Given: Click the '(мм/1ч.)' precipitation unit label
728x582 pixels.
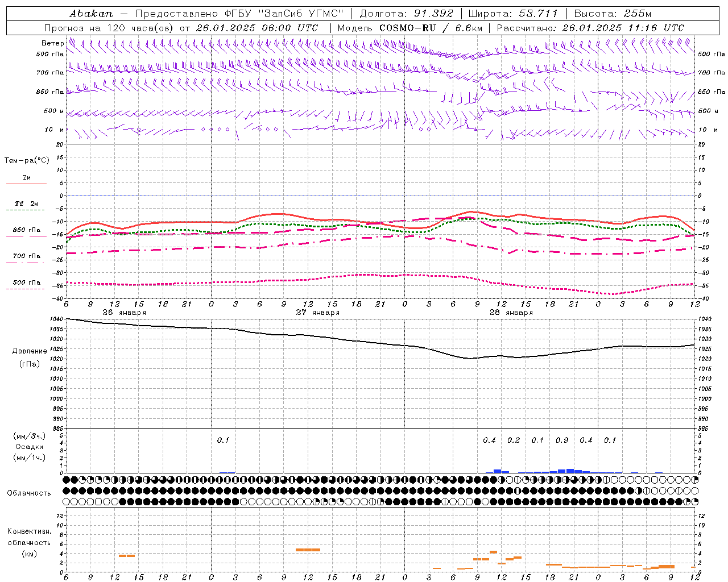Looking at the screenshot, I should (29, 458).
